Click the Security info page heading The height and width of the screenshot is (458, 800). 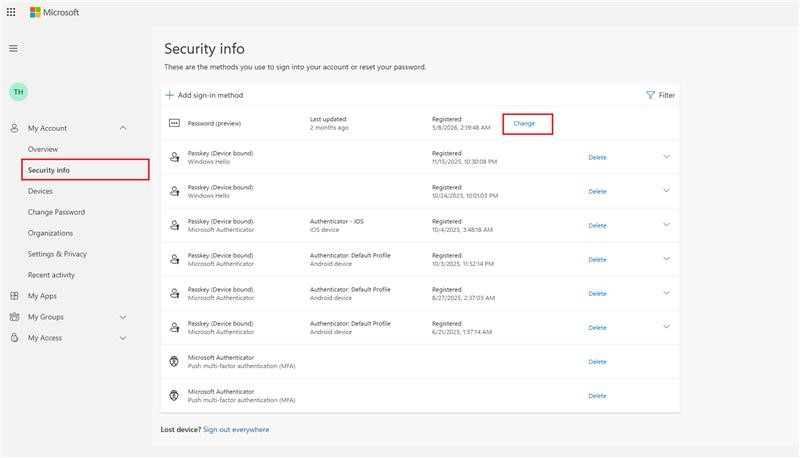(204, 48)
